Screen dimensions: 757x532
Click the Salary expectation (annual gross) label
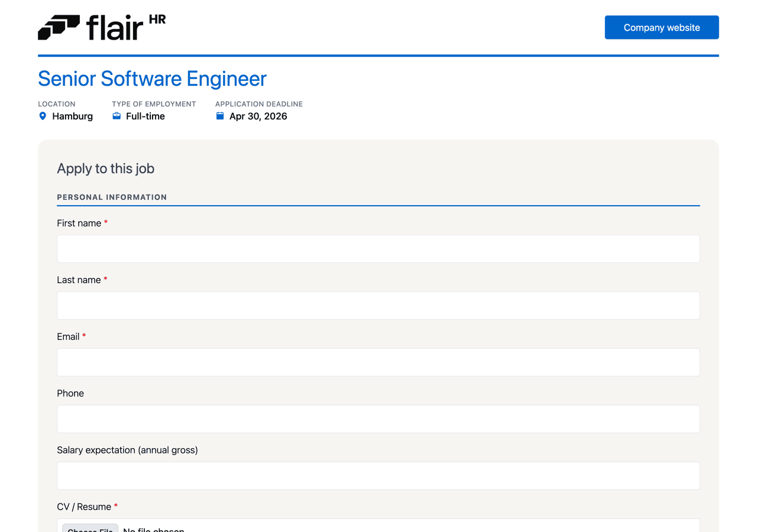click(127, 450)
